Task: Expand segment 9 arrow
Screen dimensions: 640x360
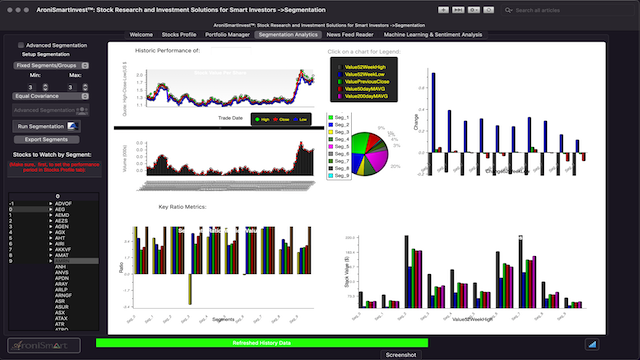Action: pos(51,261)
